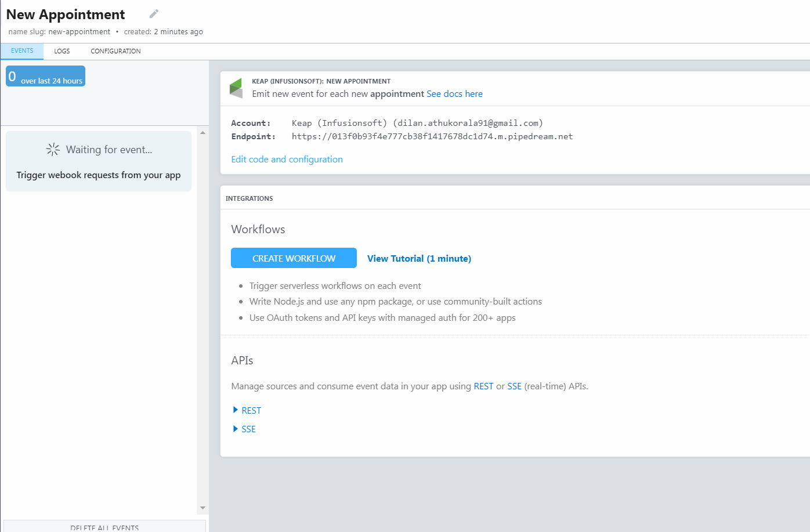The image size is (810, 532).
Task: Open the LOGS tab
Action: coord(62,51)
